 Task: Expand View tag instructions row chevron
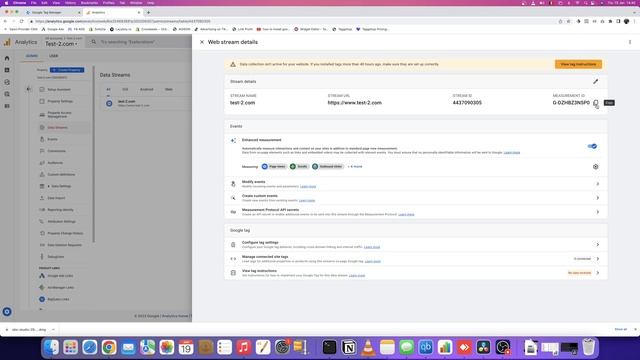[x=598, y=273]
